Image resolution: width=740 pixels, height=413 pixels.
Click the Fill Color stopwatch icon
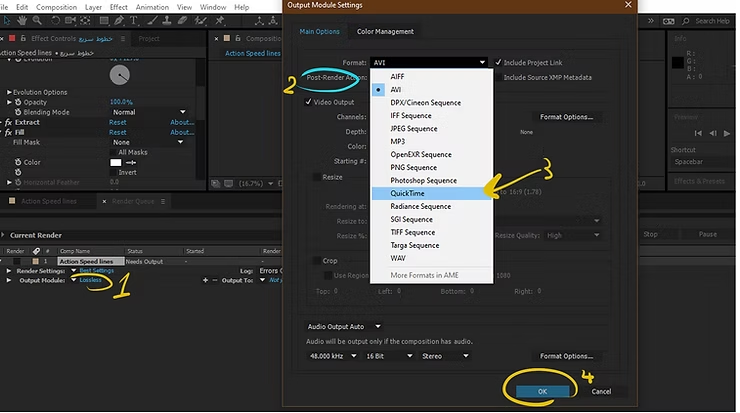[x=18, y=162]
